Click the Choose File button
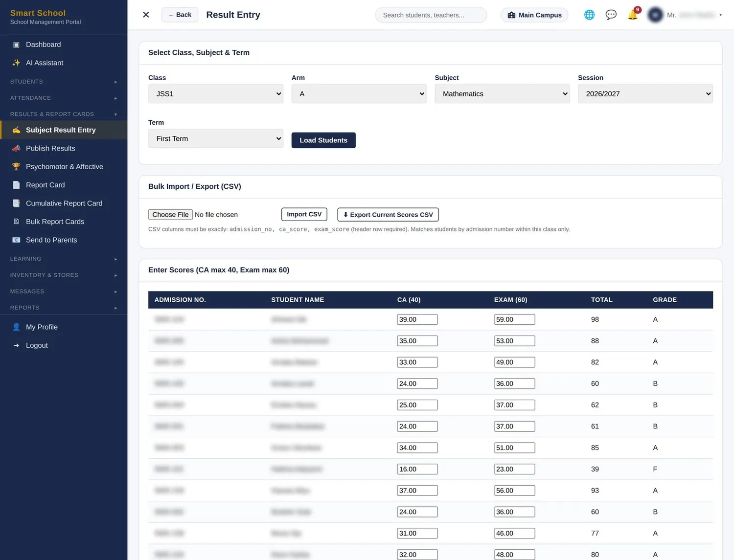Viewport: 734px width, 560px height. click(x=170, y=215)
